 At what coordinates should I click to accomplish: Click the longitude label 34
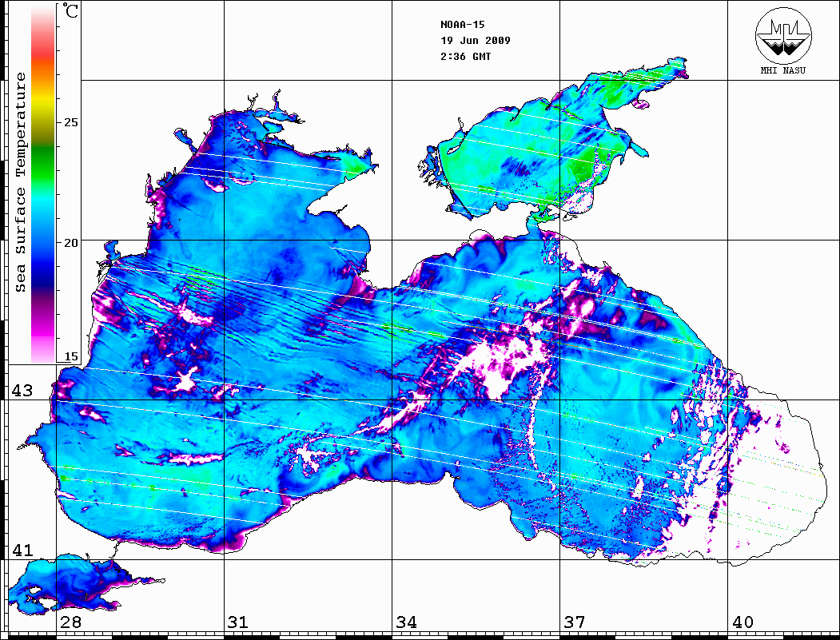406,622
